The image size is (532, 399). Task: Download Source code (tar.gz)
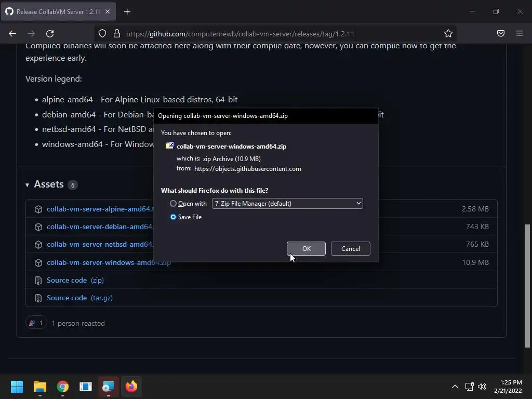point(79,298)
